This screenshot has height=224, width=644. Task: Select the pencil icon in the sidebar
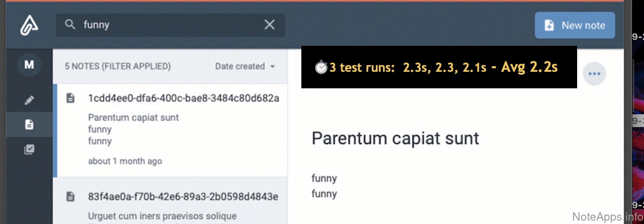pyautogui.click(x=29, y=100)
